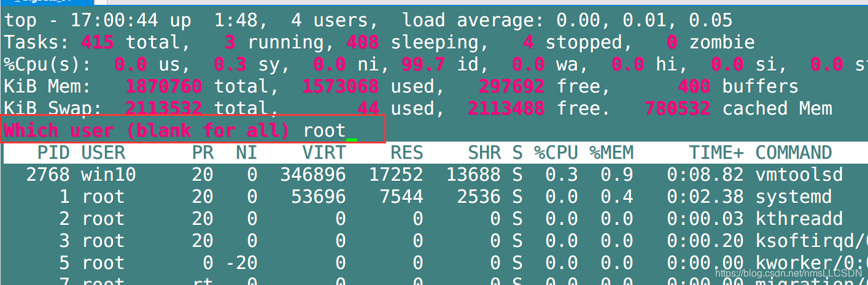Click the -20 NI value for kworker
The image size is (868, 285).
tap(241, 263)
